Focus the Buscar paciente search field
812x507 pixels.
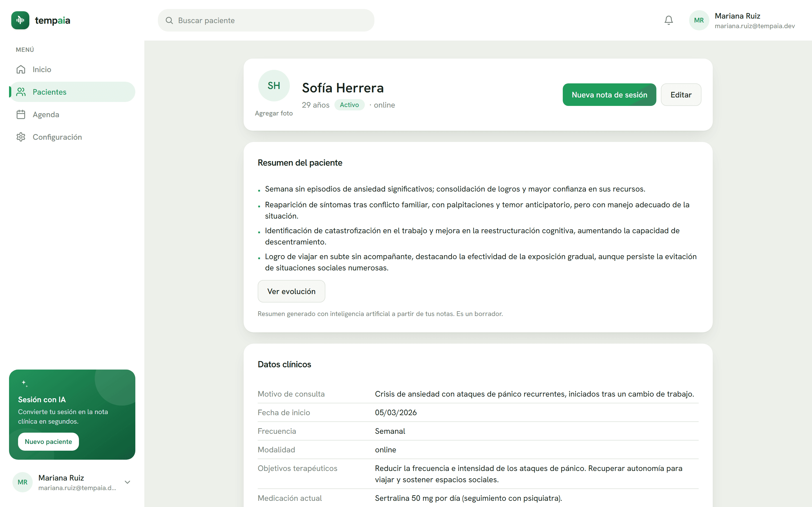tap(266, 21)
